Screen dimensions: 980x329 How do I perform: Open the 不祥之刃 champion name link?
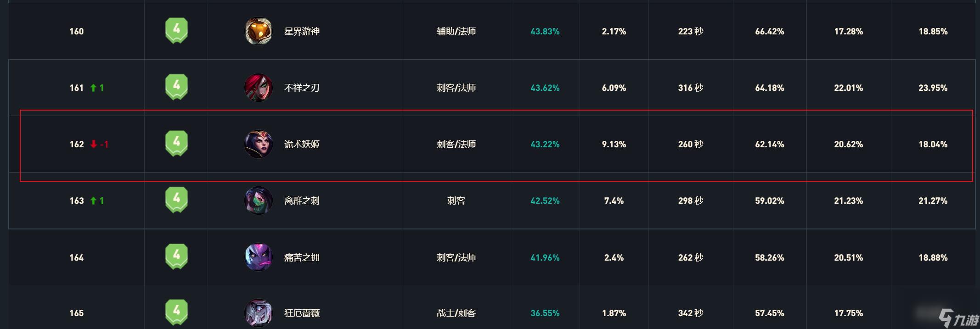tap(302, 88)
